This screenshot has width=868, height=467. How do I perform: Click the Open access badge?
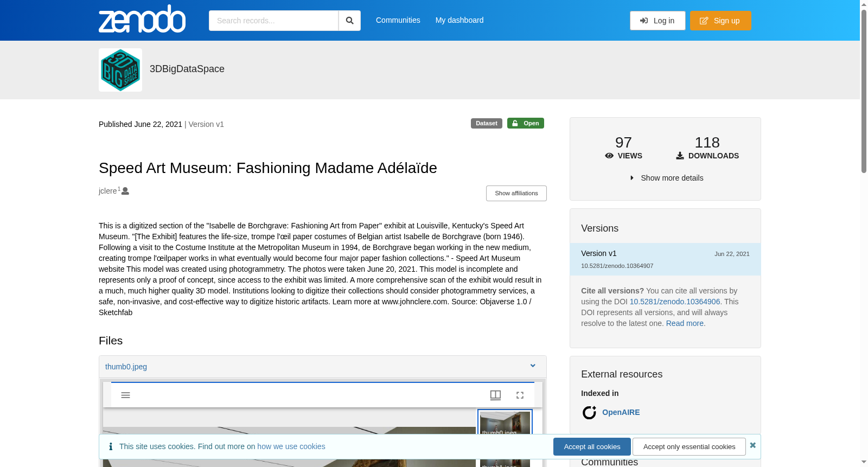click(x=526, y=123)
